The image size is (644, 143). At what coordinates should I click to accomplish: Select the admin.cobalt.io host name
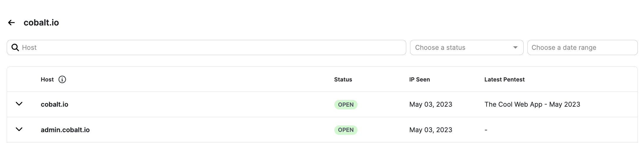[x=65, y=130]
